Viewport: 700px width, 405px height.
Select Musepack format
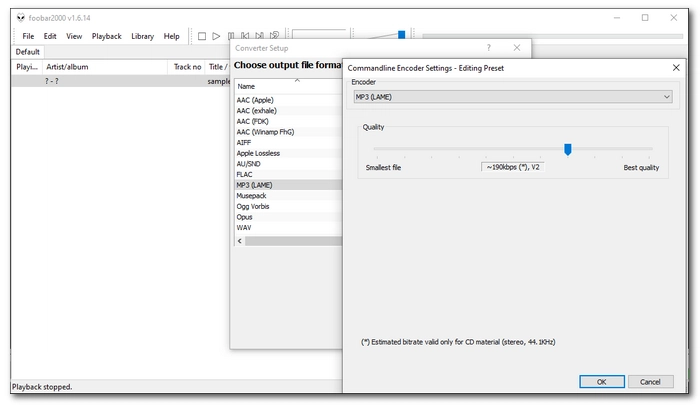coord(288,196)
